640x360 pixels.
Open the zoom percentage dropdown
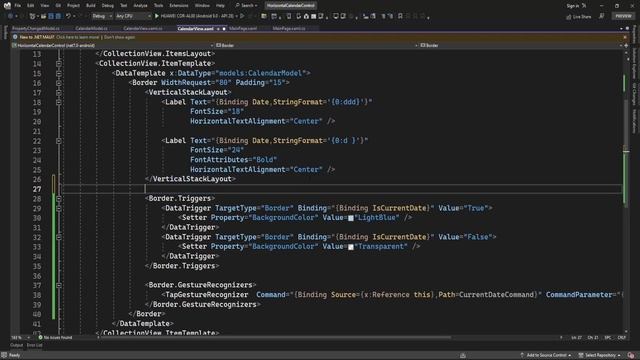coord(28,338)
